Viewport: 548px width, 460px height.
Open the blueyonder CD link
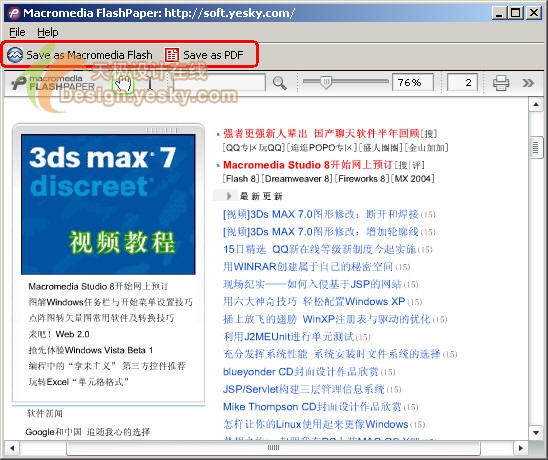(301, 372)
